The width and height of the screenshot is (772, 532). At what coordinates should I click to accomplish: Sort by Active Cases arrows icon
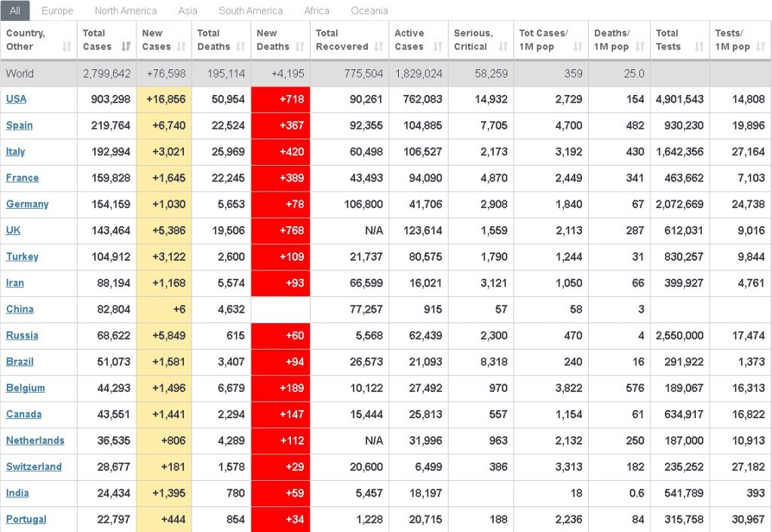click(x=438, y=47)
